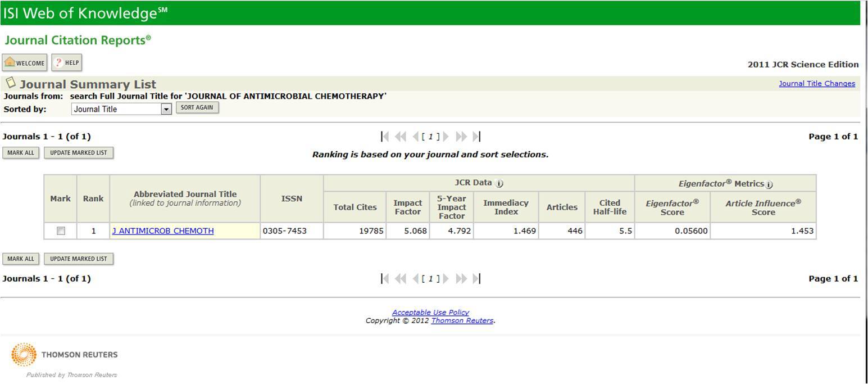Click Update Marked List above the table

pos(79,152)
